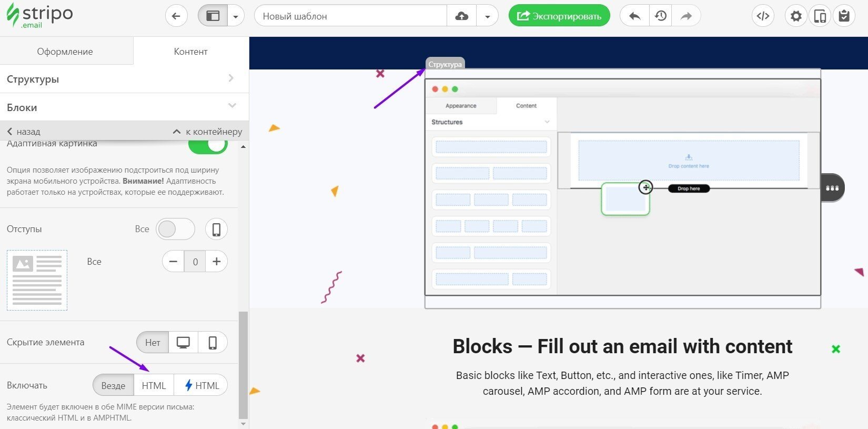Open desktop and mobile preview icon
868x429 pixels.
tap(820, 16)
